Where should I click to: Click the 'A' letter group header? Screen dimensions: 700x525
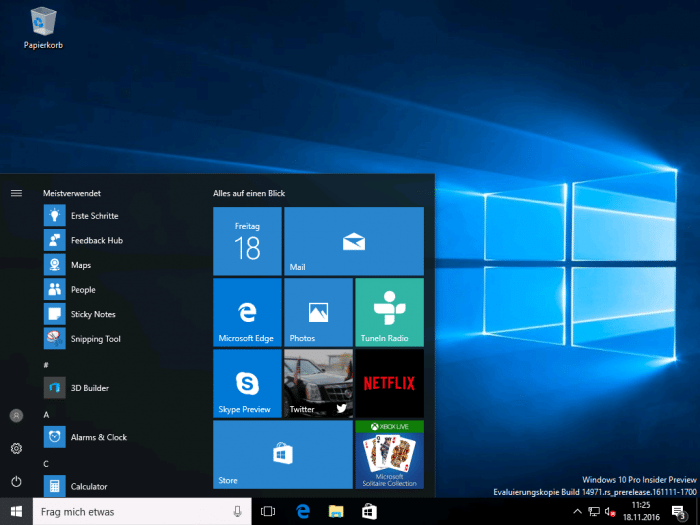[x=46, y=415]
